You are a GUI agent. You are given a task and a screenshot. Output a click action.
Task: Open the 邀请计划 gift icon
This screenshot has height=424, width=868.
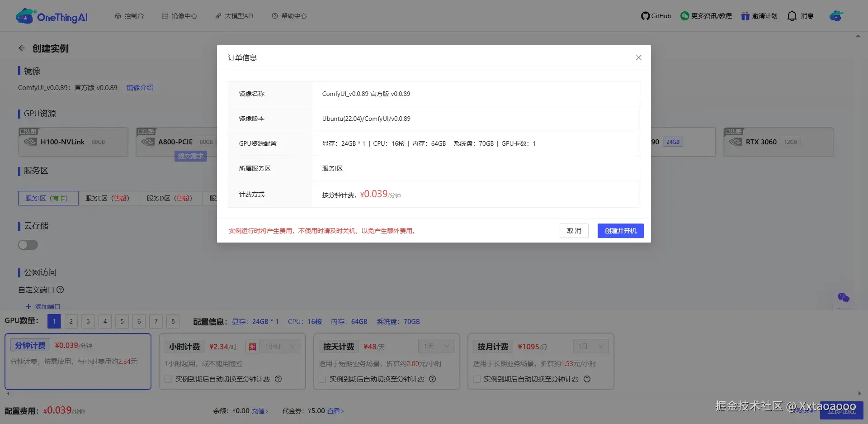745,16
